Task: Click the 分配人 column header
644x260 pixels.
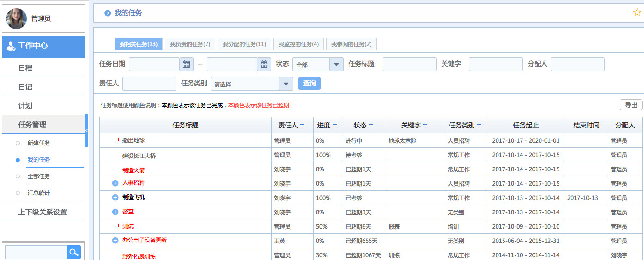Action: click(626, 125)
